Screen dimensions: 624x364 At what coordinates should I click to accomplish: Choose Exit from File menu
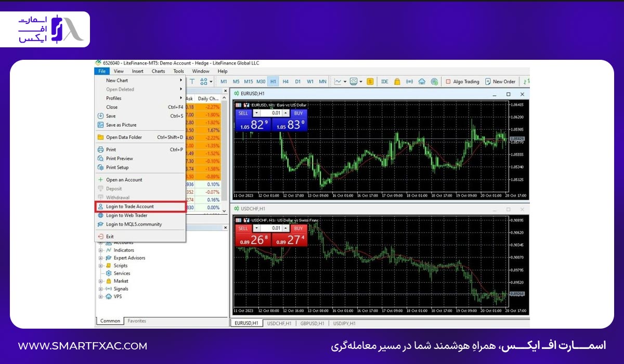click(140, 237)
